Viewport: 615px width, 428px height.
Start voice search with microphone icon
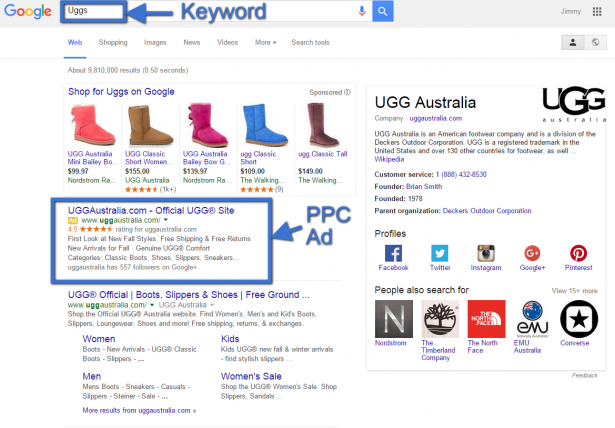coord(362,11)
